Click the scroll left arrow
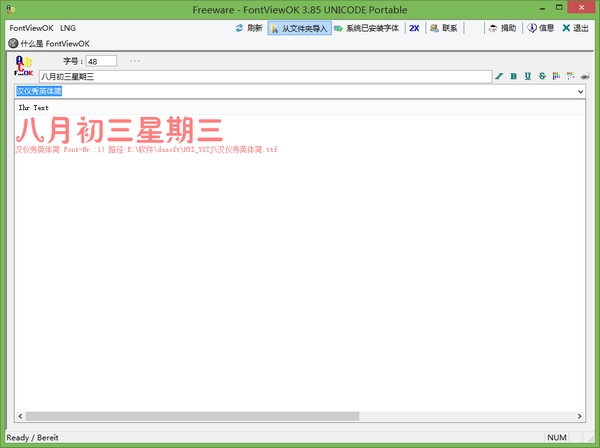600x448 pixels. [20, 416]
